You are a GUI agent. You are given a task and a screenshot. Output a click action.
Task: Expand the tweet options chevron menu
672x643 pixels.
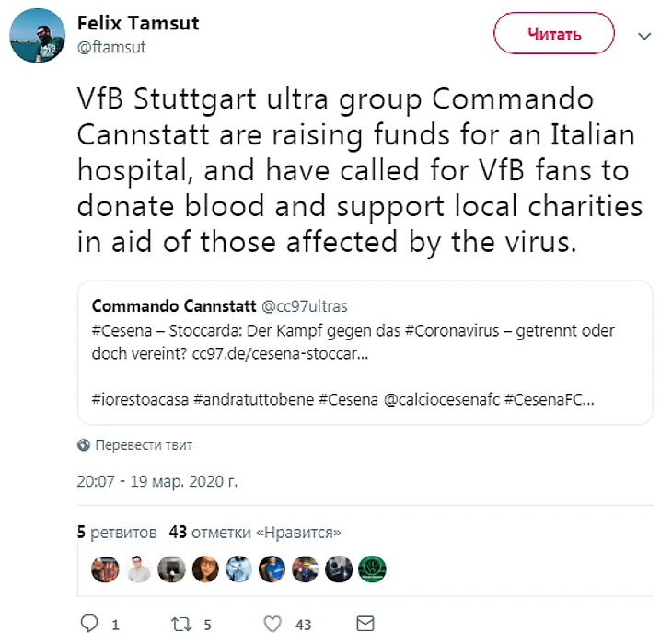(x=644, y=37)
